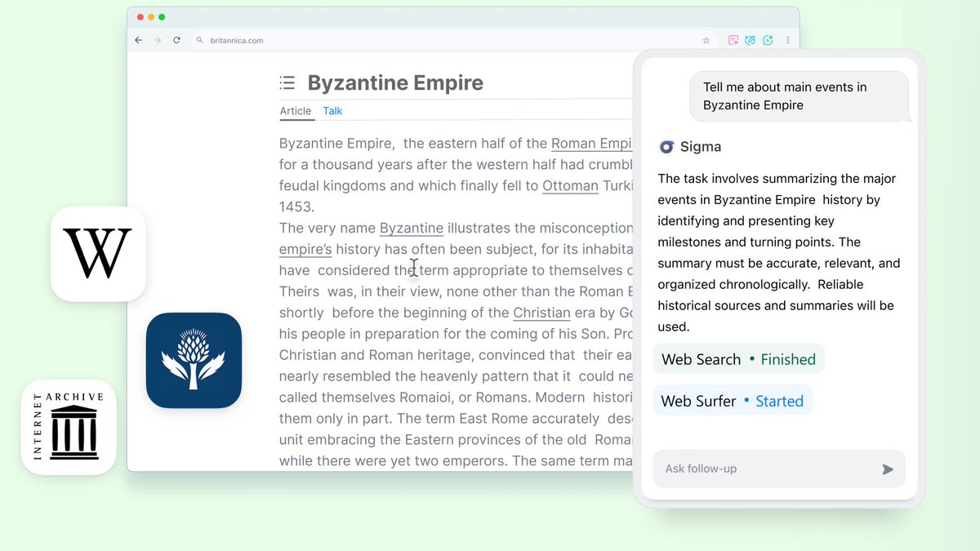Click the Britannica thistle app icon
Image resolution: width=980 pixels, height=551 pixels.
194,360
